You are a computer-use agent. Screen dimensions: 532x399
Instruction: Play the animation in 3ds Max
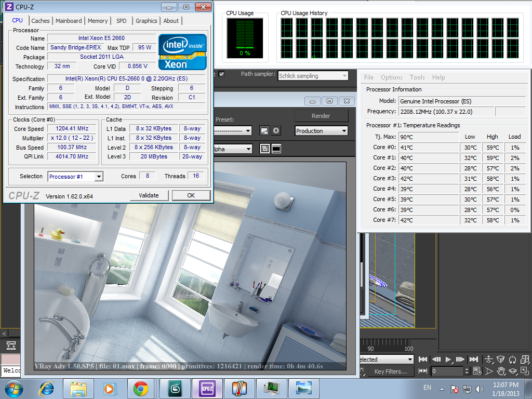[448, 359]
